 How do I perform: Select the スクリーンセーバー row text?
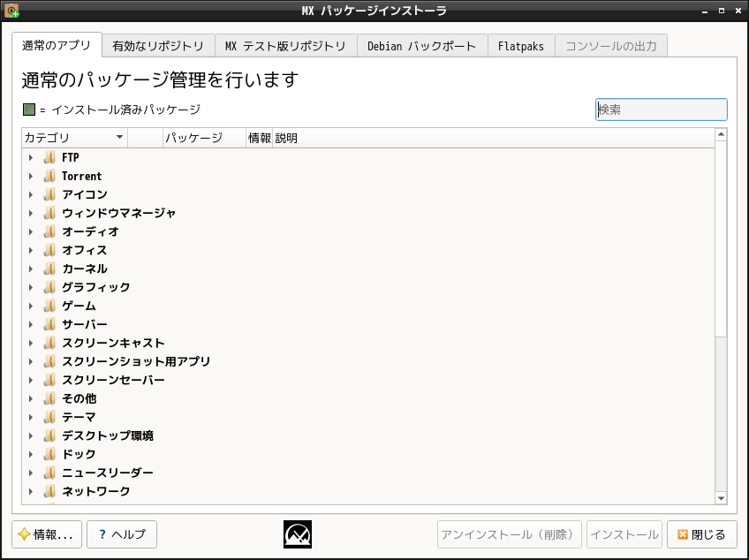click(x=113, y=380)
